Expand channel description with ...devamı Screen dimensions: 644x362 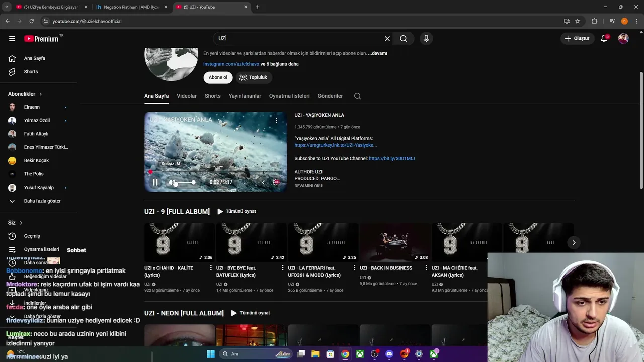[x=378, y=53]
